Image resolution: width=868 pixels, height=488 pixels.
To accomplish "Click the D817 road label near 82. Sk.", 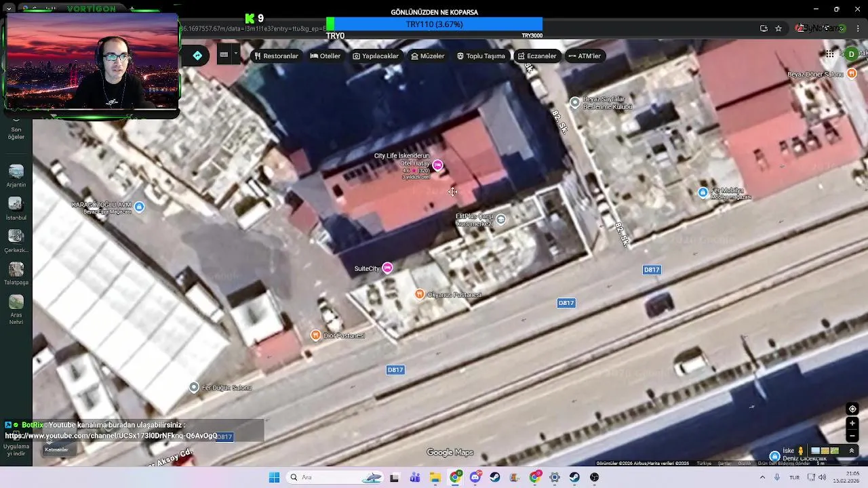I will tap(652, 270).
